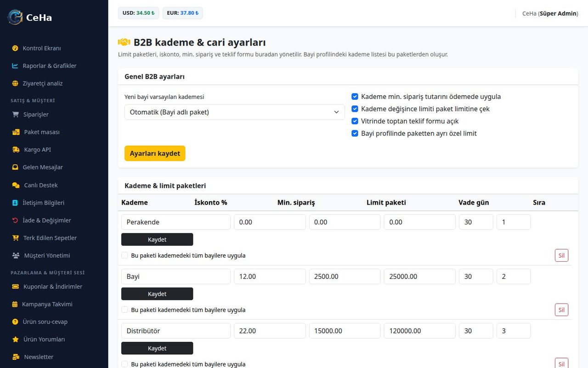Check apply-to-all-dealers box for Bayi tier
This screenshot has height=368, width=588.
(x=124, y=310)
